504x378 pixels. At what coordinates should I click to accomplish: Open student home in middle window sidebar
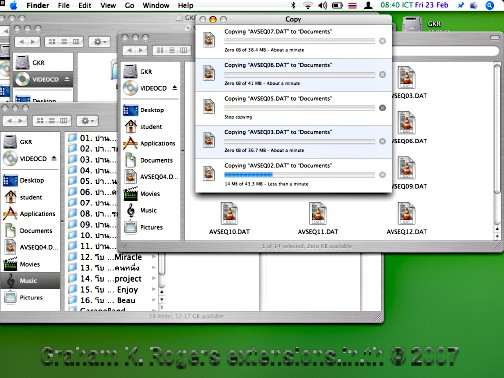(150, 127)
